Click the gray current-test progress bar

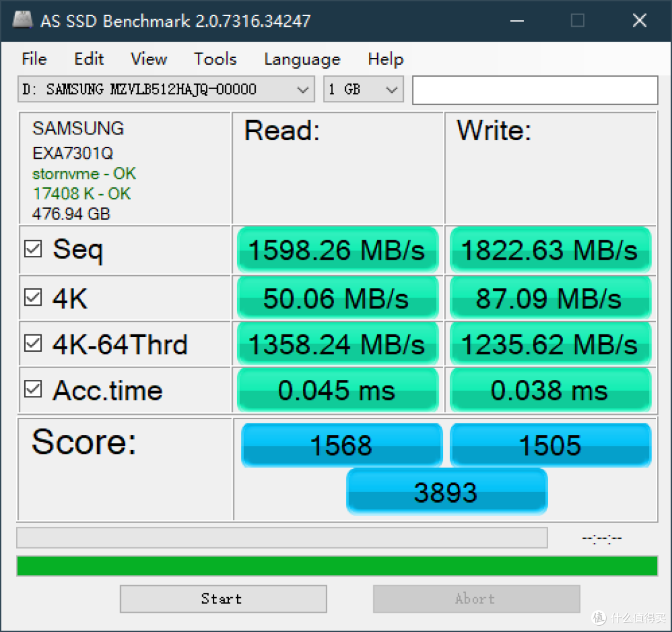click(282, 538)
